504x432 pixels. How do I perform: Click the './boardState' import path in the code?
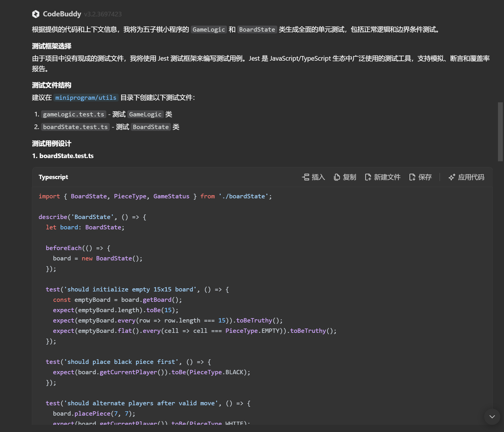[245, 196]
